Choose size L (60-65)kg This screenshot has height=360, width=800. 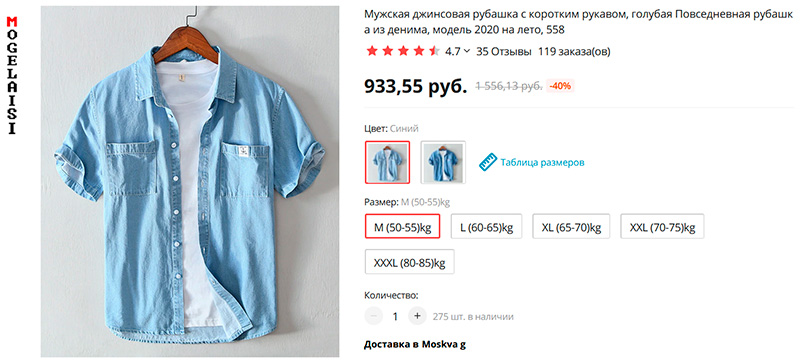point(486,226)
